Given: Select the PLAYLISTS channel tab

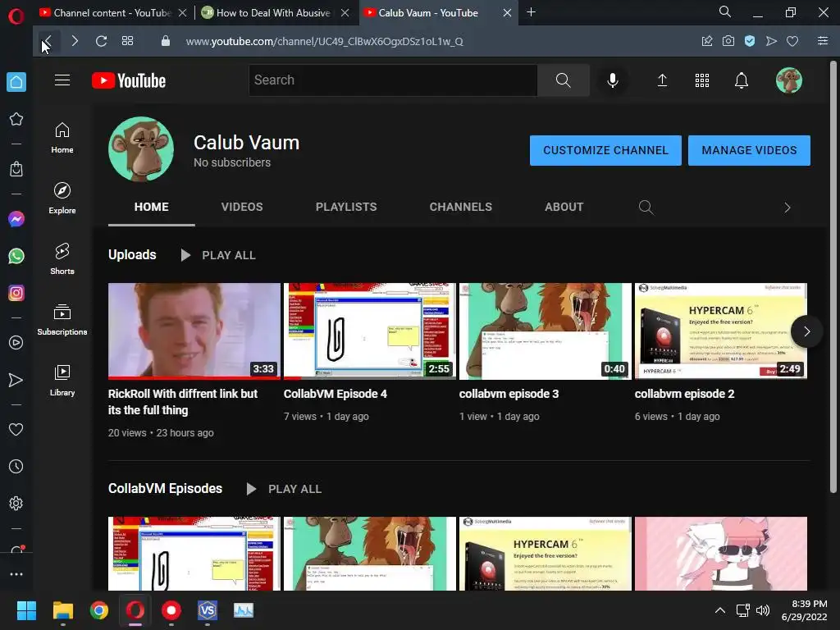Looking at the screenshot, I should pyautogui.click(x=346, y=208).
